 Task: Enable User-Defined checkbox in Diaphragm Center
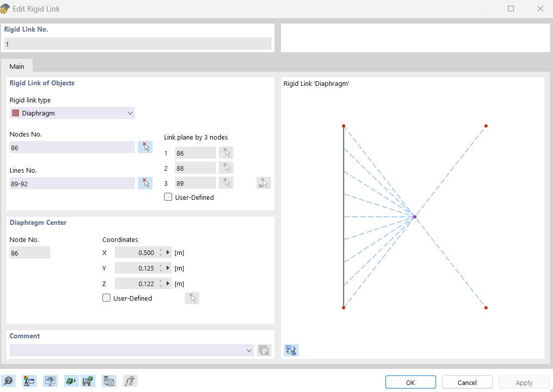click(x=106, y=298)
